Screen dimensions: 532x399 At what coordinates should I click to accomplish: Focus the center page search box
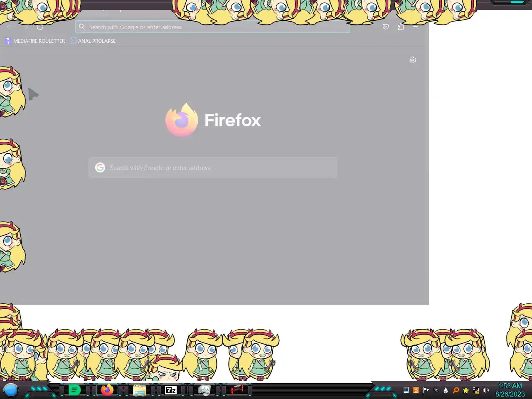click(x=213, y=167)
